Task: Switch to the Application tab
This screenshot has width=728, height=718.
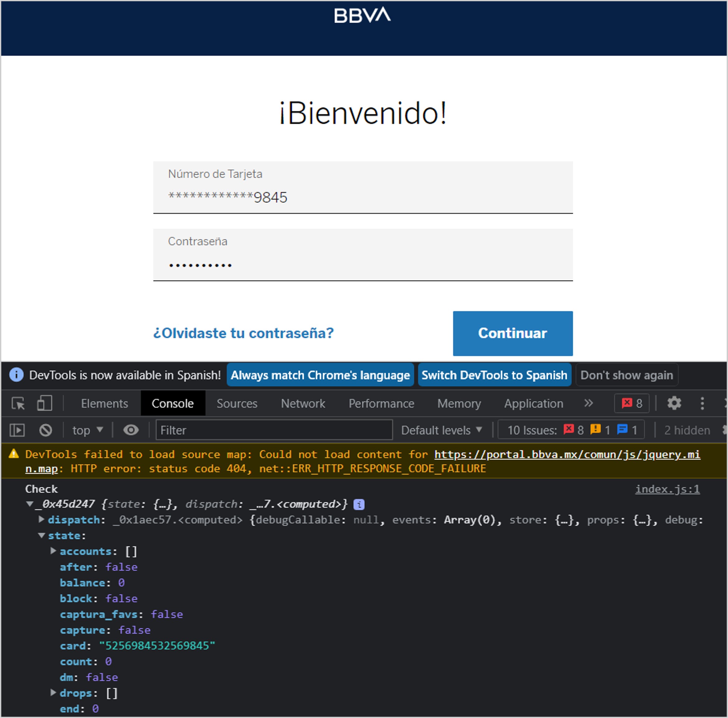Action: click(x=533, y=403)
